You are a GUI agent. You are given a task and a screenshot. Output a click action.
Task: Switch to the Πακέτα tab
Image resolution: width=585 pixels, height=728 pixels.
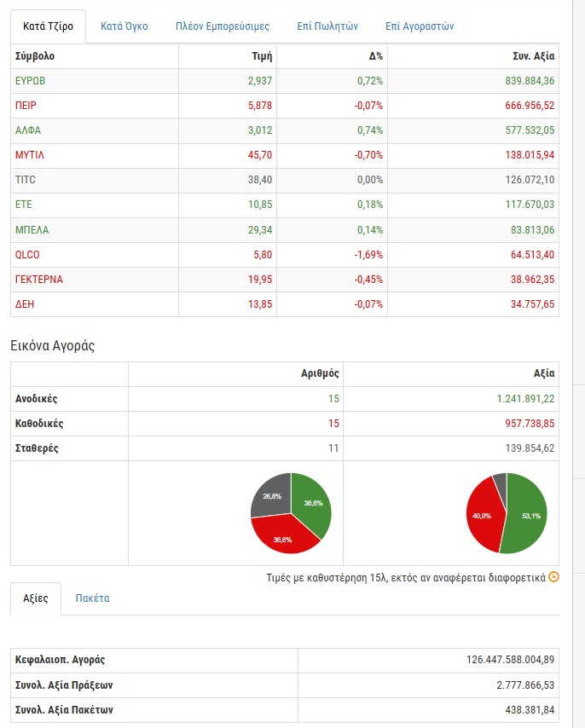coord(92,598)
